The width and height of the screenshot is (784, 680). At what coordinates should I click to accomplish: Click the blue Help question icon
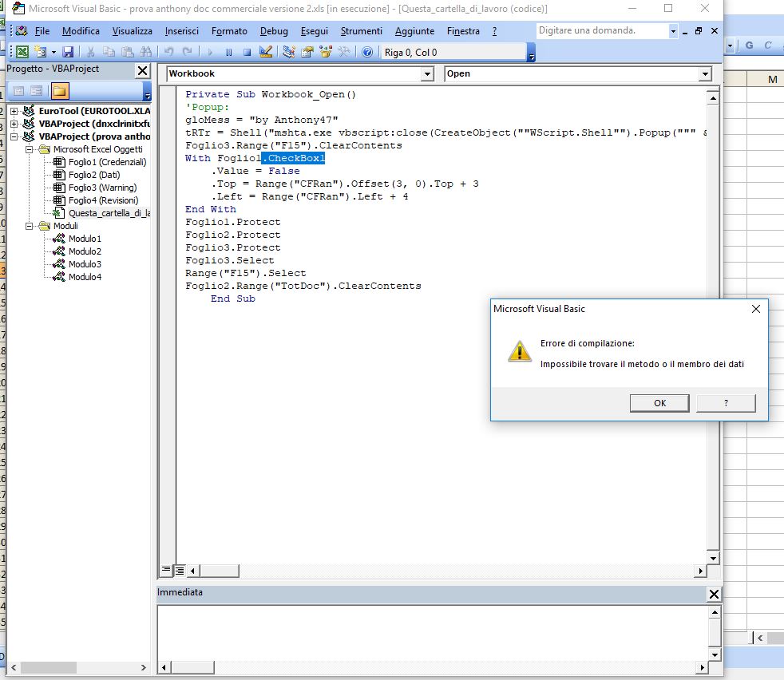[x=367, y=52]
